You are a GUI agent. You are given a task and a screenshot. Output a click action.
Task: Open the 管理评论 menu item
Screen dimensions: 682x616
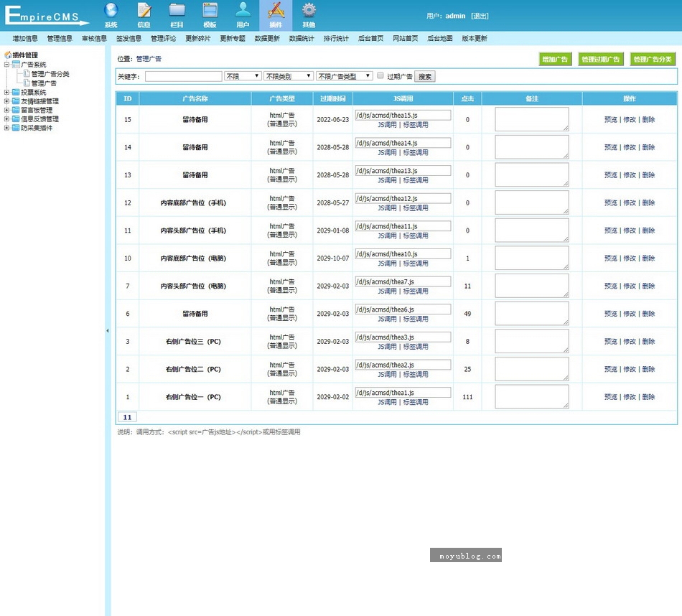pos(164,38)
